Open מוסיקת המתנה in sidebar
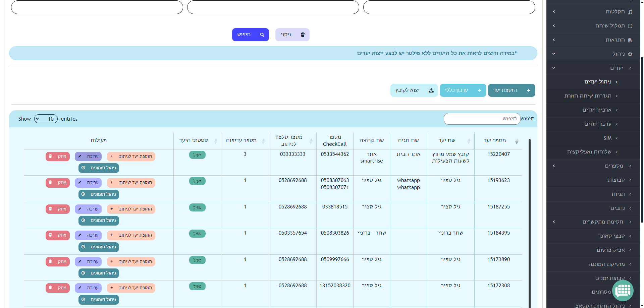Viewport: 644px width, 308px height. tap(593, 264)
